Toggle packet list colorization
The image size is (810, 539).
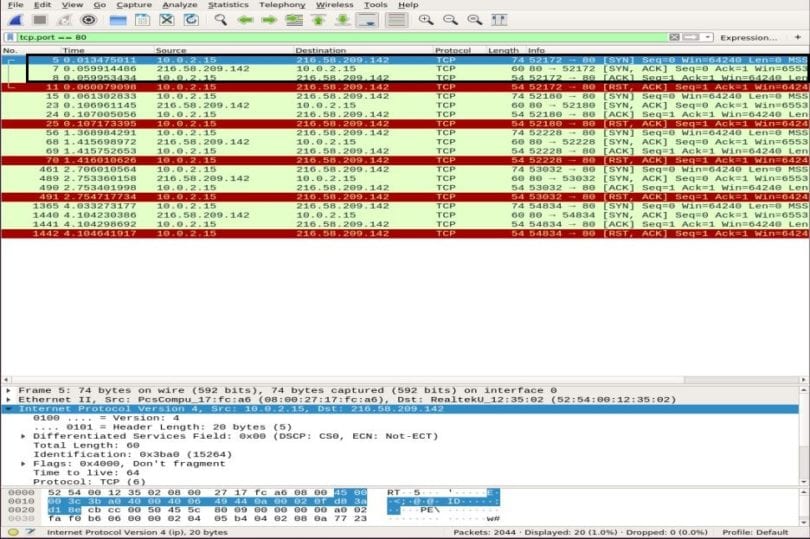tap(396, 20)
